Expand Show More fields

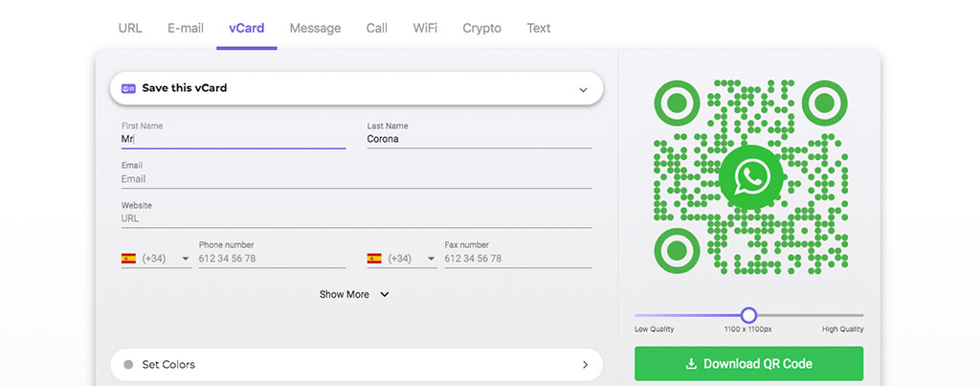click(354, 294)
